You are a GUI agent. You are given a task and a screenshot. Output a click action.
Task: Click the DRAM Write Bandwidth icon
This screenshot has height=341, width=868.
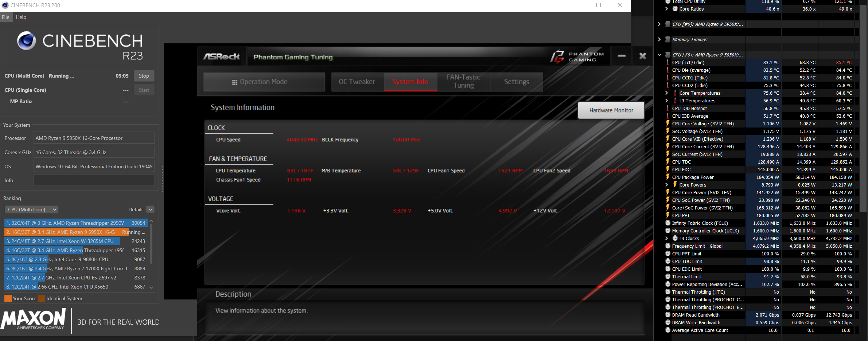click(668, 322)
